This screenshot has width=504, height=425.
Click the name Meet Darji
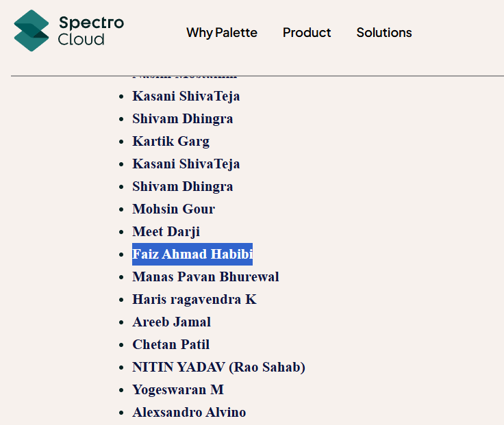[x=166, y=232]
